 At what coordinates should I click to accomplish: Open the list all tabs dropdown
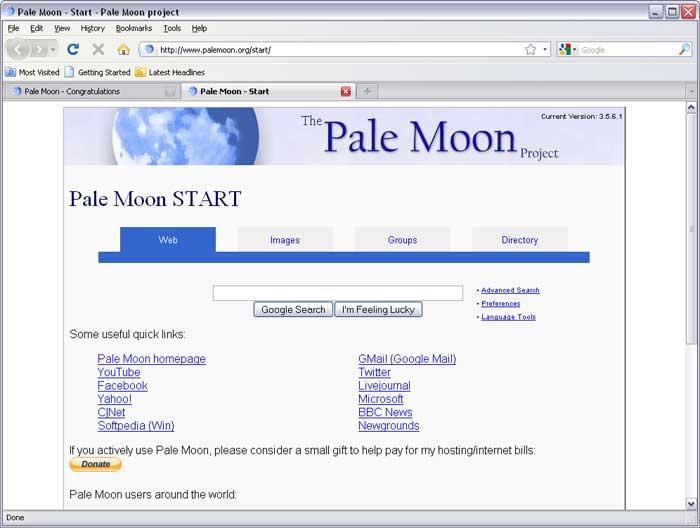tap(692, 91)
